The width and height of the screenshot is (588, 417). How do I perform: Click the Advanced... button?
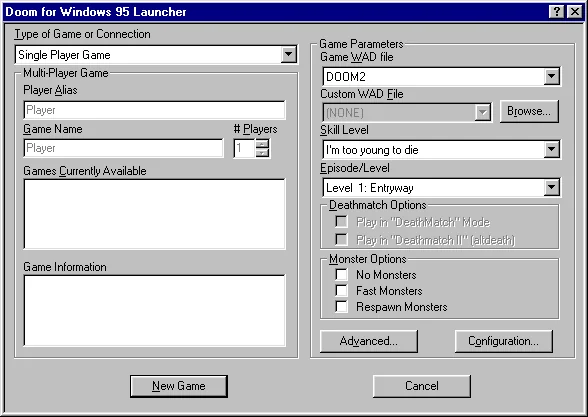click(369, 341)
